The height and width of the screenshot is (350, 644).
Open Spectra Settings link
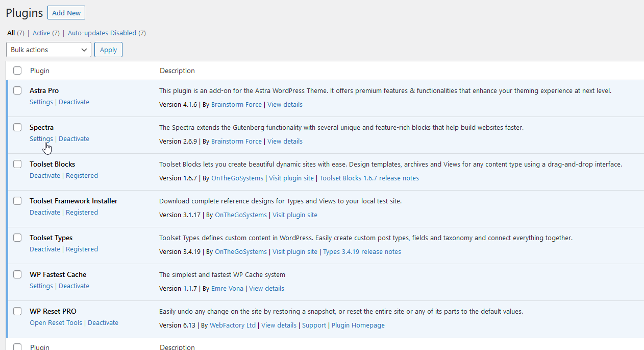(41, 138)
